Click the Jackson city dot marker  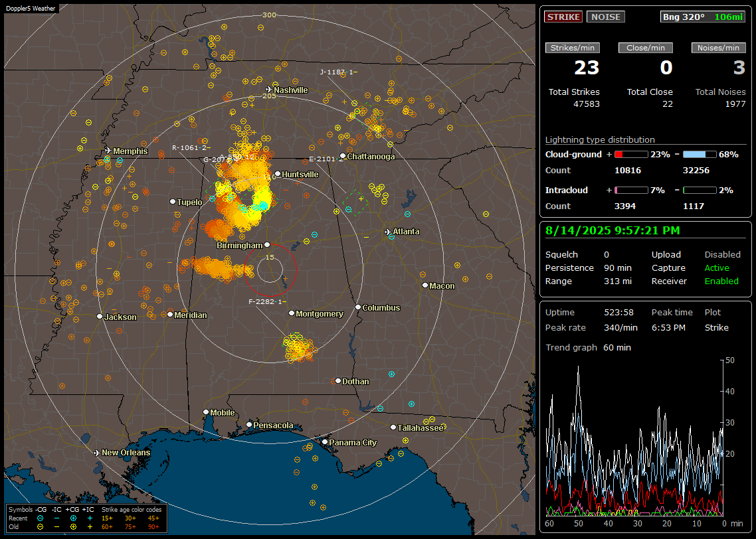(100, 317)
